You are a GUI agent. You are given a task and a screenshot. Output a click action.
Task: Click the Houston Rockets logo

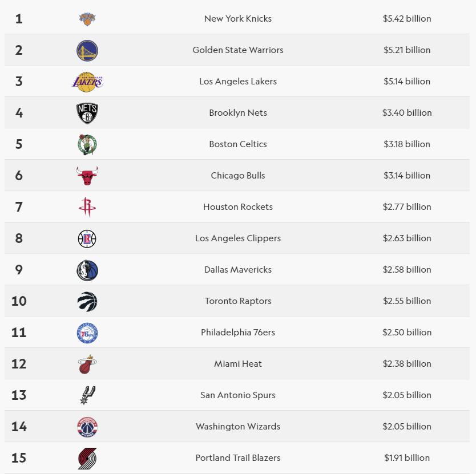click(87, 207)
